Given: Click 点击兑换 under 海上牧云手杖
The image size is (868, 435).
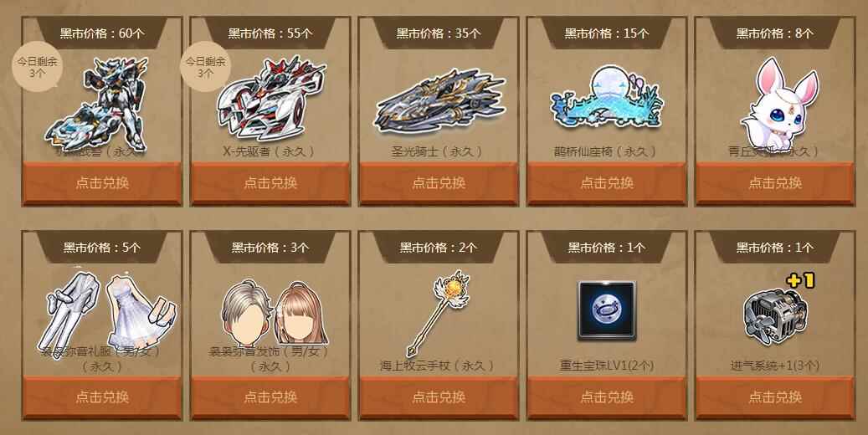Looking at the screenshot, I should tap(439, 397).
